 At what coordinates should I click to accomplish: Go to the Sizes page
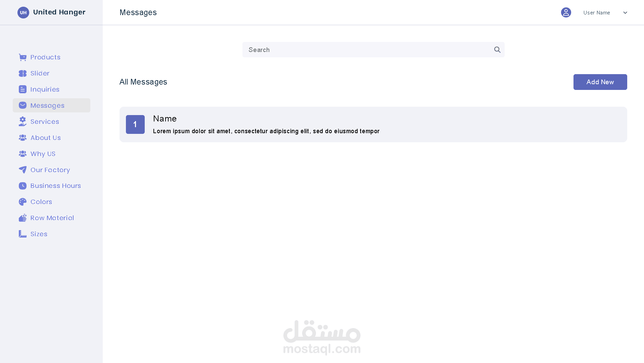tap(52, 234)
